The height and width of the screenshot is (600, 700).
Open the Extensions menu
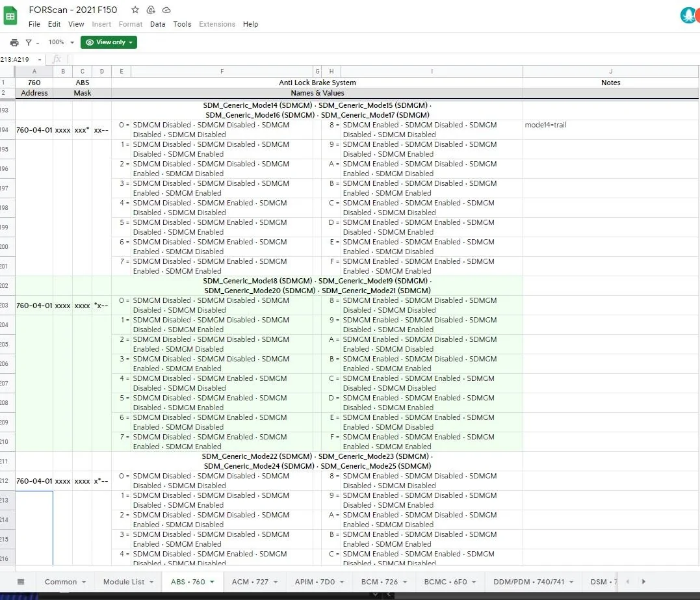pos(217,24)
